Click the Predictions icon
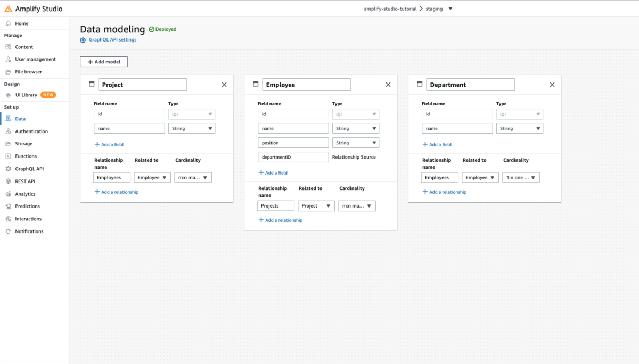Screen dimensions: 639x364 [8, 206]
